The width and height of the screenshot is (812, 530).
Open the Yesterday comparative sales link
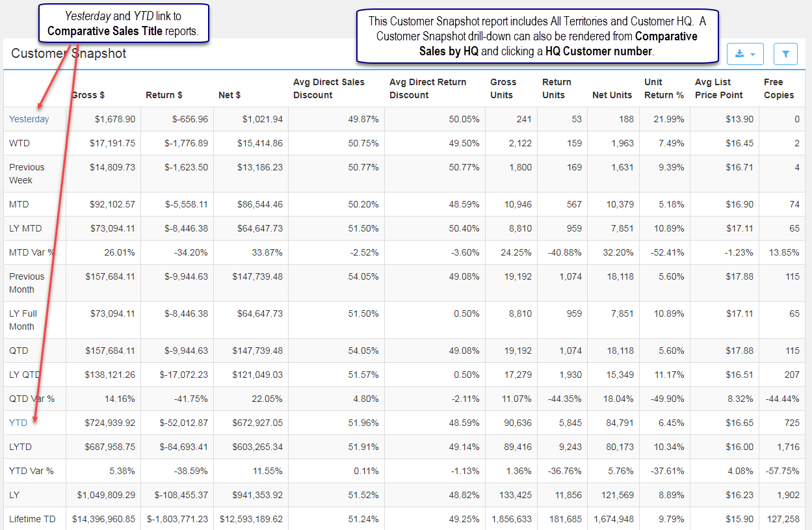click(29, 119)
